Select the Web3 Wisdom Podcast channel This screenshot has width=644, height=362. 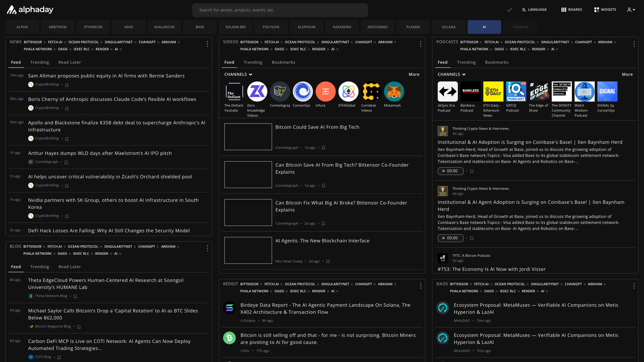584,92
